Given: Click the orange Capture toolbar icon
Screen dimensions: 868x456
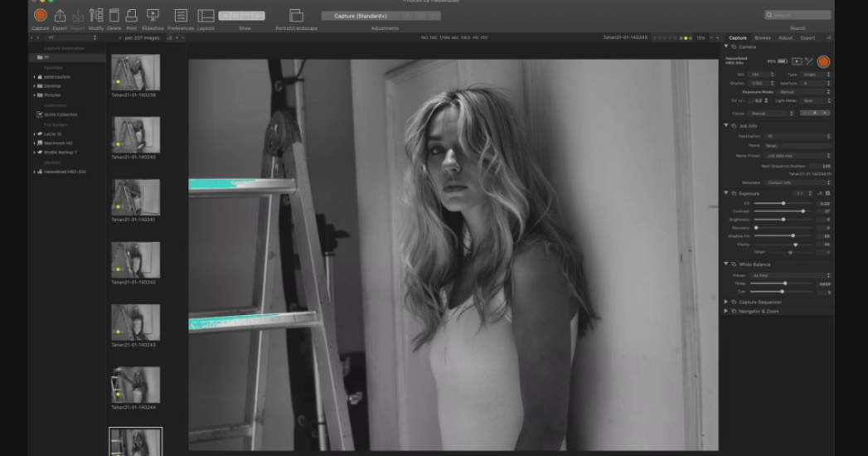Looking at the screenshot, I should click(x=40, y=16).
